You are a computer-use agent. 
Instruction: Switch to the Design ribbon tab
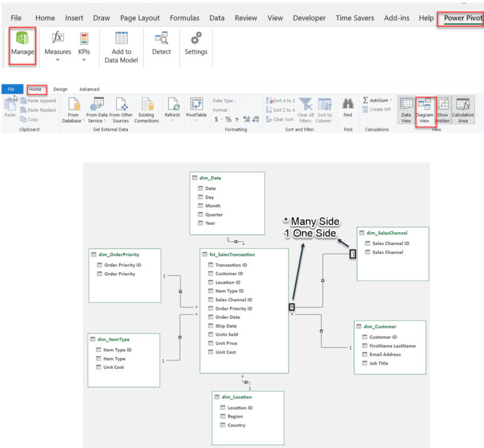60,89
